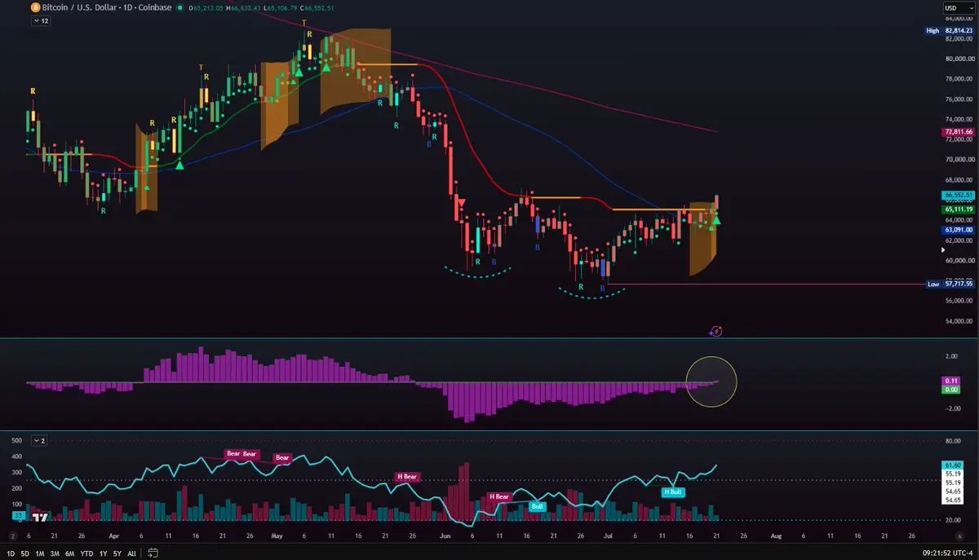Click the closing price C66,552.51 value

(316, 8)
